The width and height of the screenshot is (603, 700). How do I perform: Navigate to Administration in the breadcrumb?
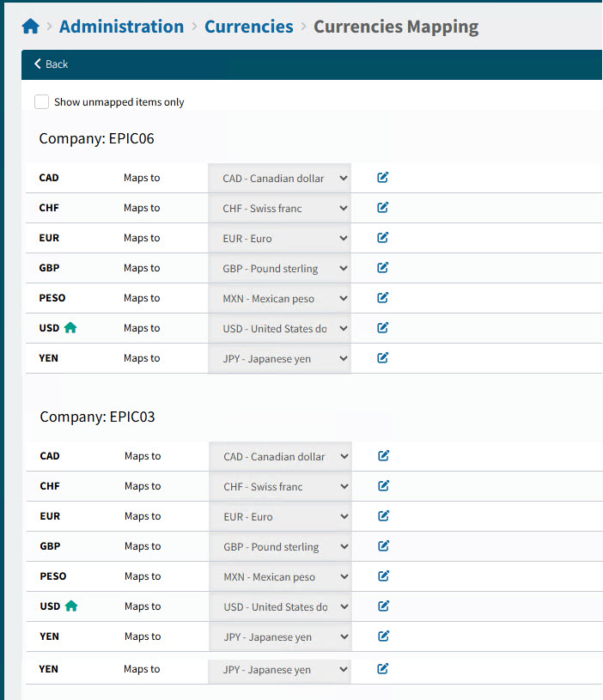[x=121, y=27]
